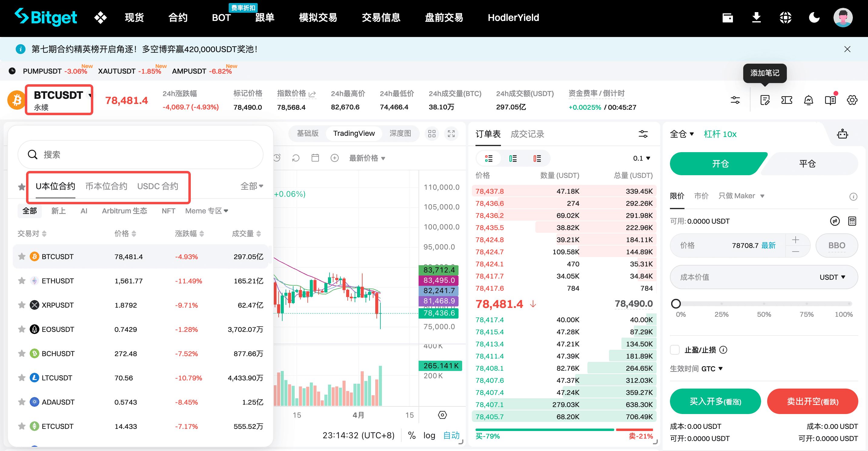Switch to the 成交记录 tab
Viewport: 868px width, 451px height.
(x=528, y=134)
